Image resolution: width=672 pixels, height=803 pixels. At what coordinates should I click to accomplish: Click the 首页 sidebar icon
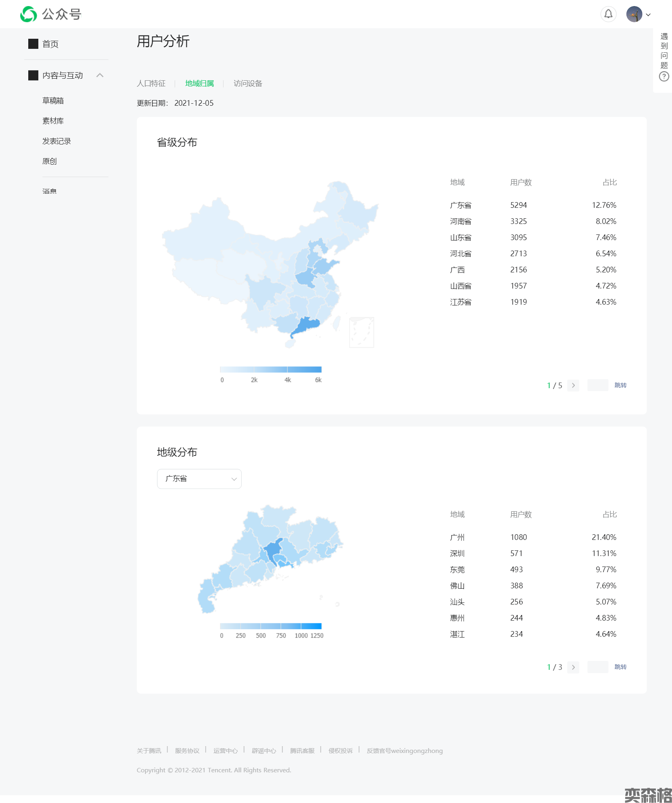tap(33, 44)
